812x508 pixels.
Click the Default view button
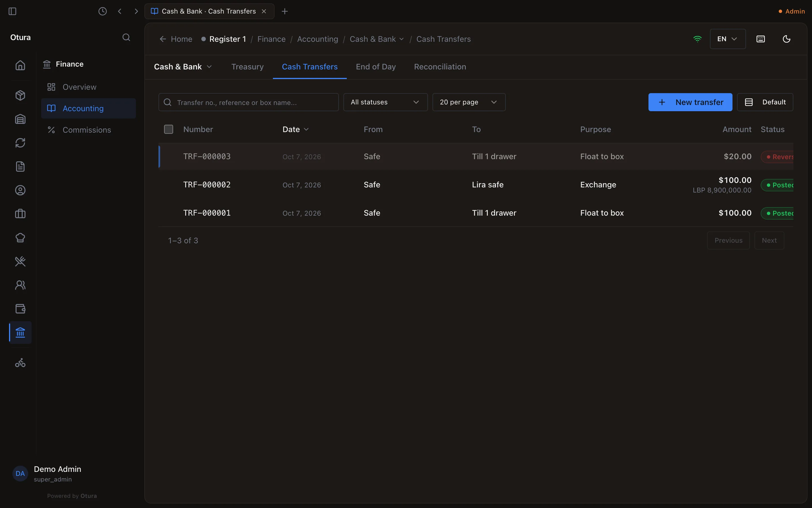pos(765,102)
